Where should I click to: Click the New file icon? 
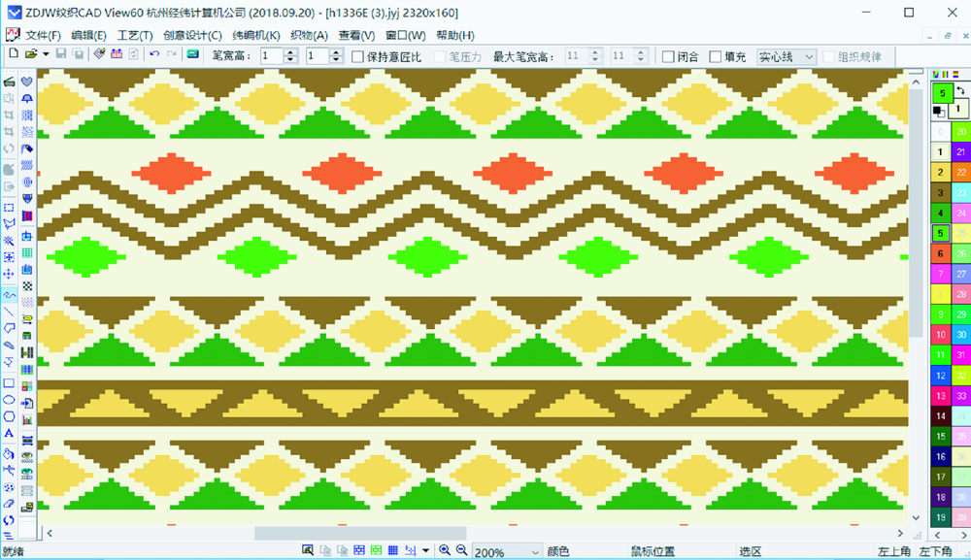(x=13, y=55)
